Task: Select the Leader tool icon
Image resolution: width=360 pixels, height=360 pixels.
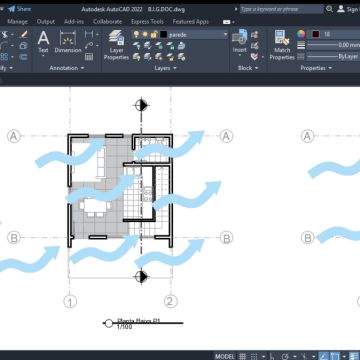Action: 89,45
